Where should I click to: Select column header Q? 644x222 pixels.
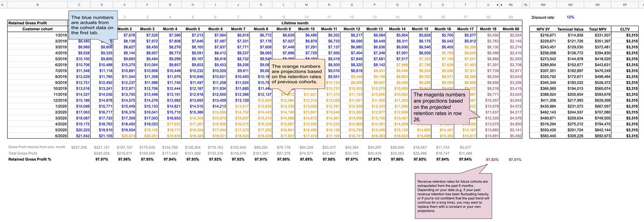pyautogui.click(x=398, y=4)
